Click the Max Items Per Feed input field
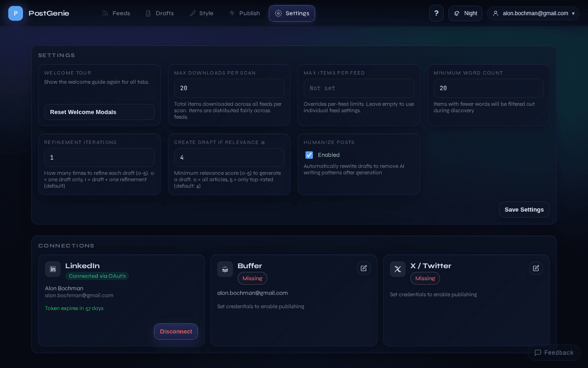This screenshot has width=588, height=368. [x=359, y=88]
